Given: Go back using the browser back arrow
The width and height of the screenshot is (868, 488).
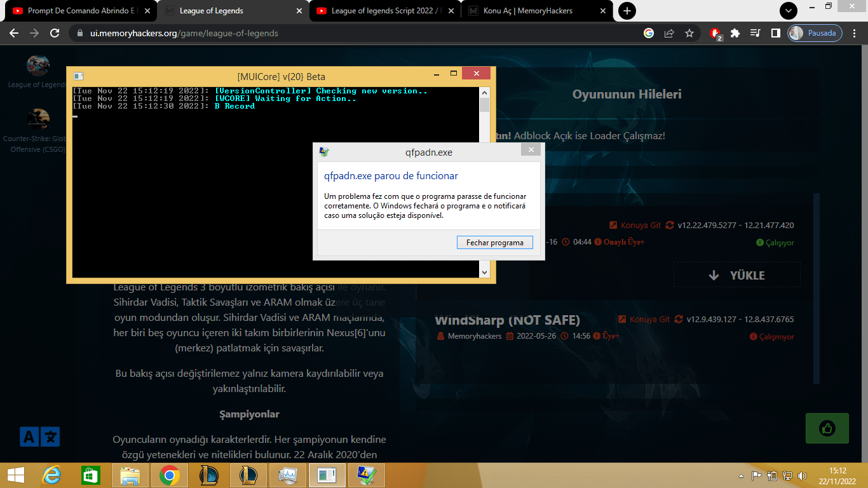Looking at the screenshot, I should pos(14,33).
